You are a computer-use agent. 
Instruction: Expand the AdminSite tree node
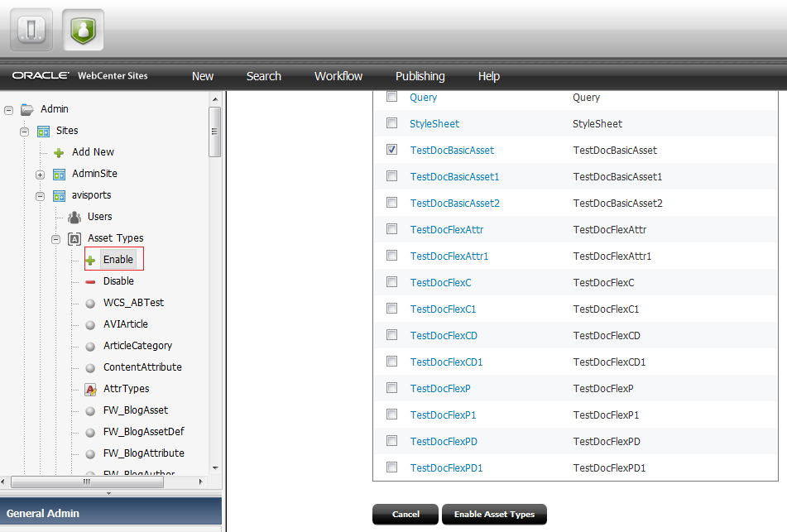(41, 175)
